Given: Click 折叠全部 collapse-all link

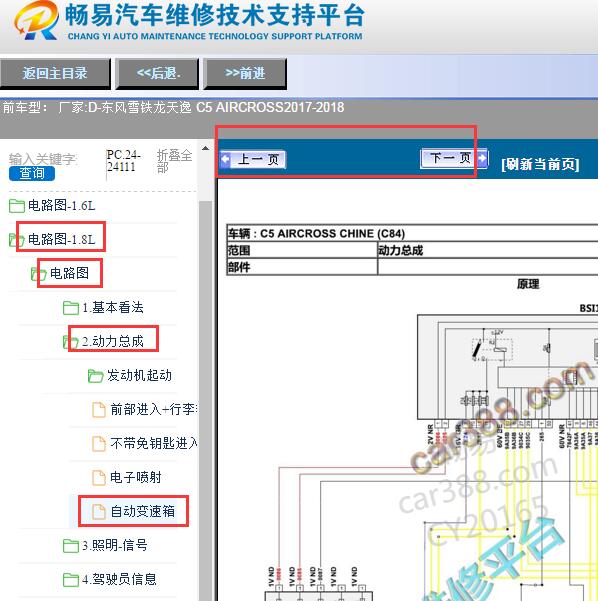Looking at the screenshot, I should (x=174, y=161).
